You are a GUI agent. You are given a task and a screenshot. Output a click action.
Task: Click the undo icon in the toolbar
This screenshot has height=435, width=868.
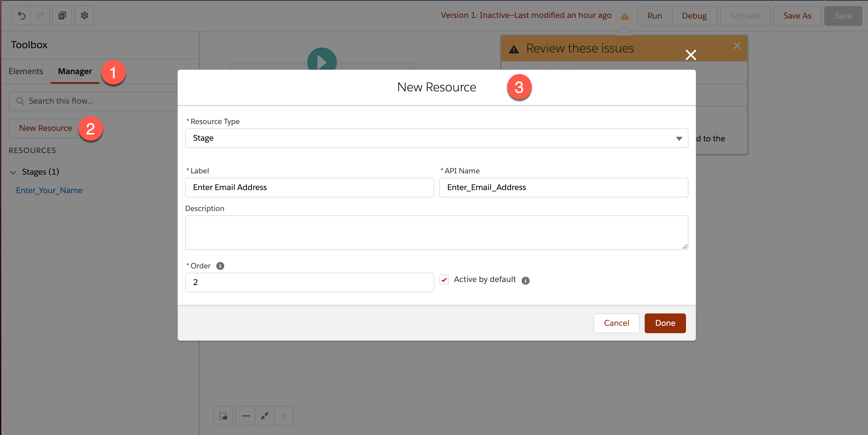tap(21, 15)
